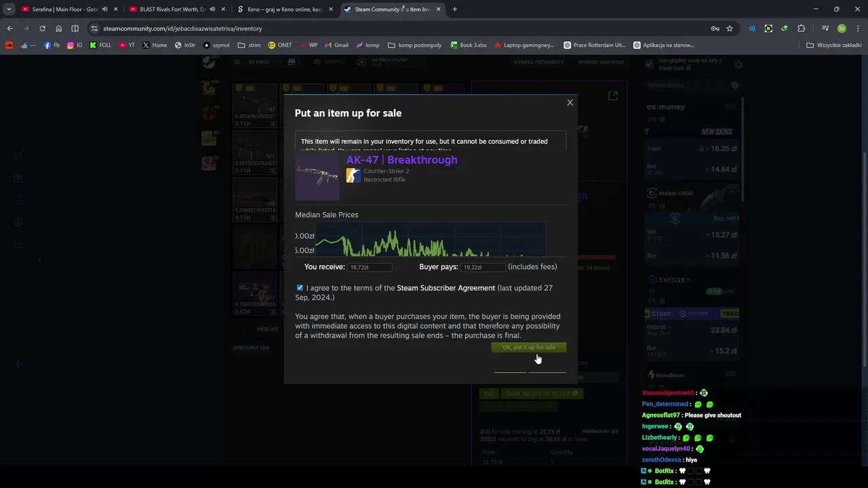Open the Book 3.xlsx bookmark
Screen dimensions: 868x488
coord(468,45)
